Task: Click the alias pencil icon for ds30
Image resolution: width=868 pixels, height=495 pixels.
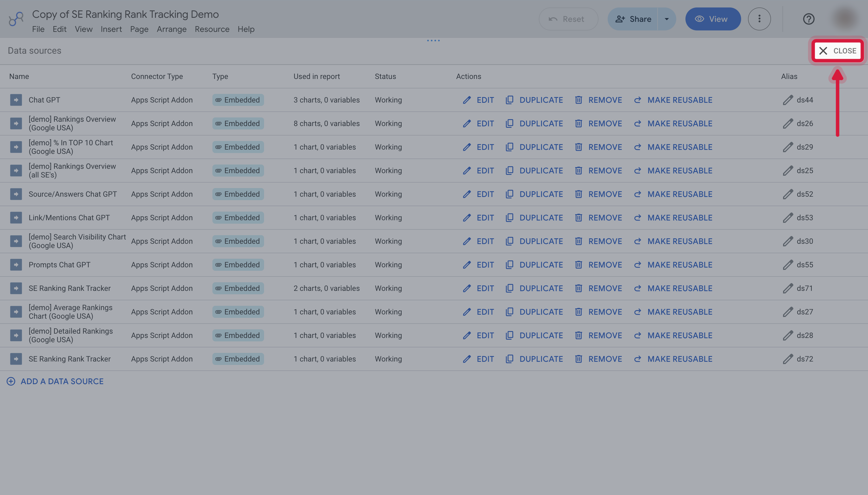Action: coord(788,241)
